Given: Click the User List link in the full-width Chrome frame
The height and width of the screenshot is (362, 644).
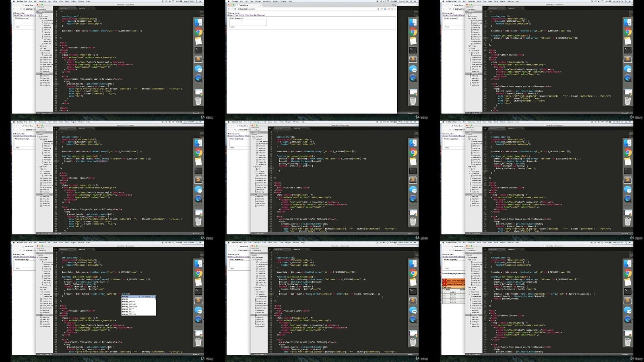Looking at the screenshot, I should point(251,15).
